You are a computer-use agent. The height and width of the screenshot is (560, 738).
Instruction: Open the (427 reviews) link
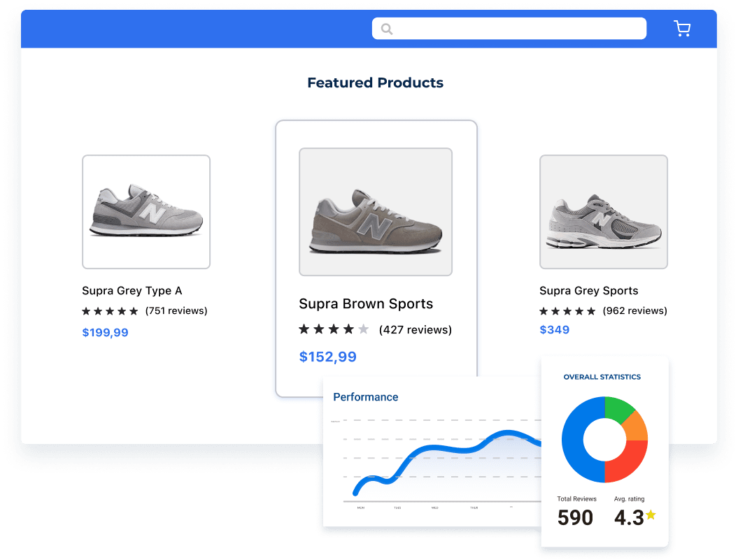click(416, 329)
